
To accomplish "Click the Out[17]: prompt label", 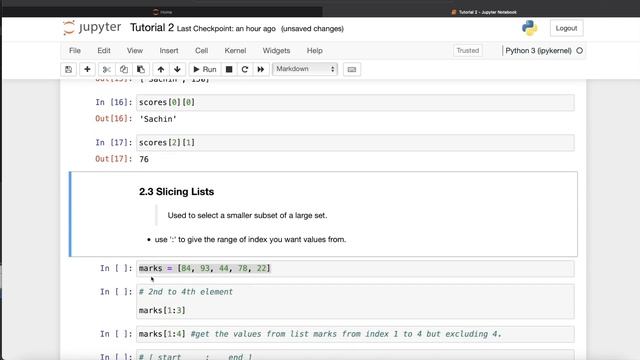I will 114,159.
